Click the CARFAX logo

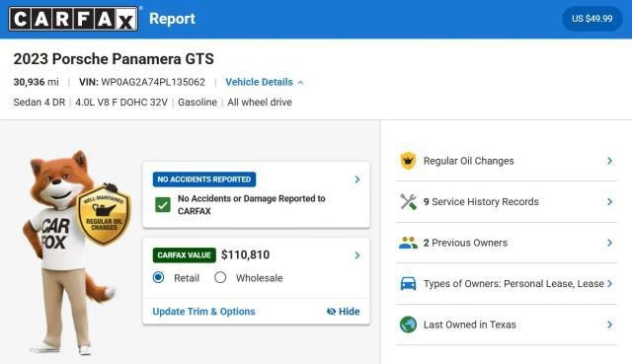(73, 19)
